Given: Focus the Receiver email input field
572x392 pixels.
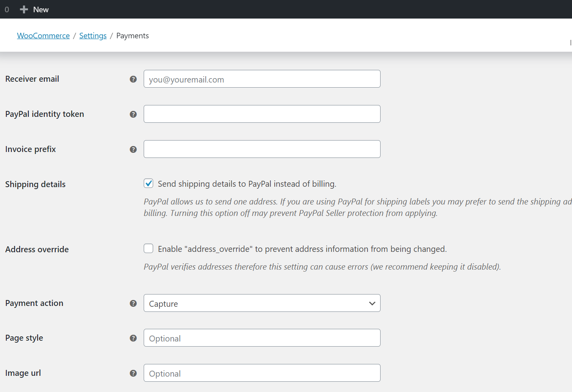Looking at the screenshot, I should (262, 79).
